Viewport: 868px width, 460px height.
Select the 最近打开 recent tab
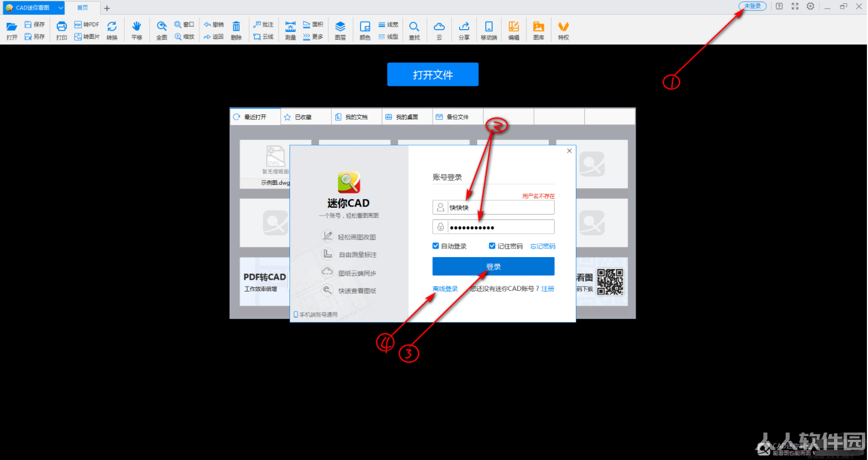[255, 117]
